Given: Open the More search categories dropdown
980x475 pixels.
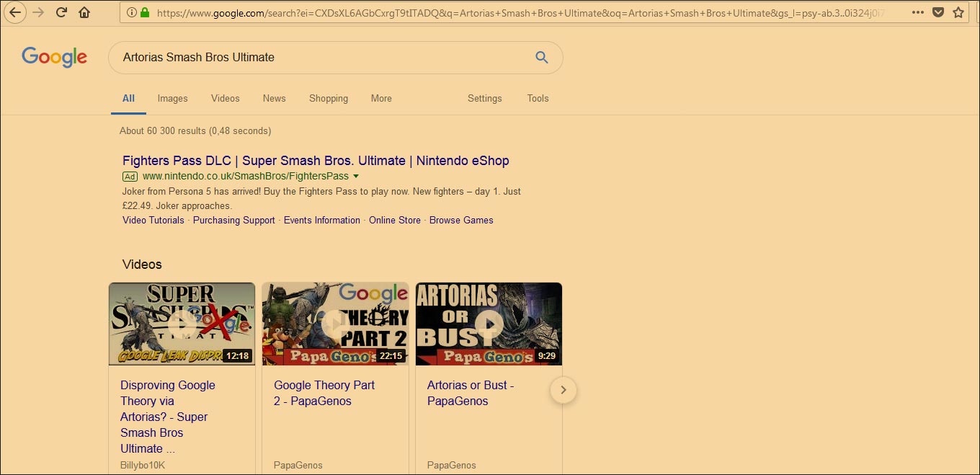Looking at the screenshot, I should [381, 98].
